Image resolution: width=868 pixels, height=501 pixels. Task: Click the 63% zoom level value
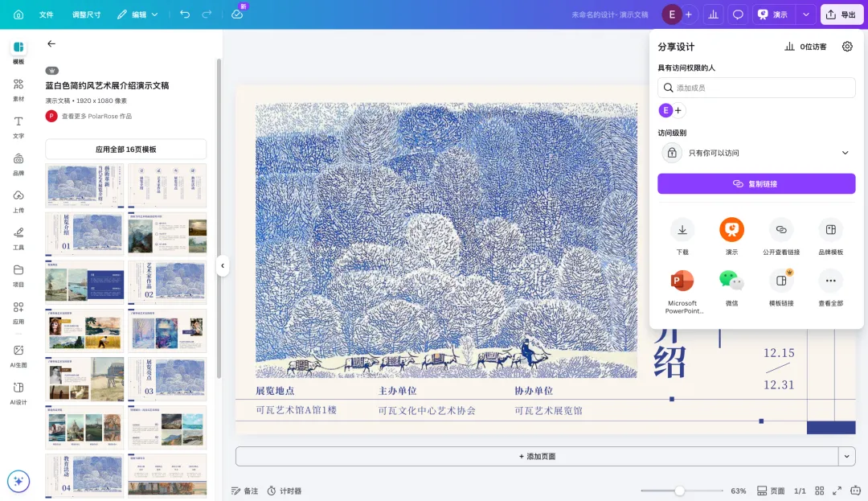click(738, 491)
